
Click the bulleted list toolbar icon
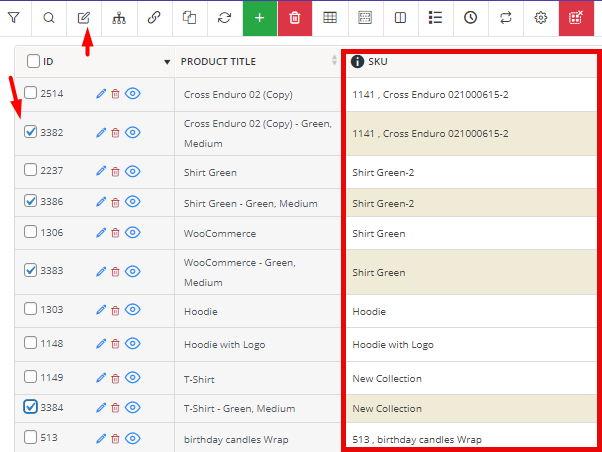(435, 18)
